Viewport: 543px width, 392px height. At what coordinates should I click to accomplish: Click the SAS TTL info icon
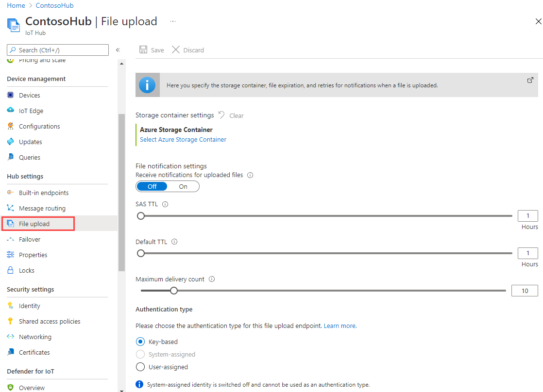click(165, 204)
